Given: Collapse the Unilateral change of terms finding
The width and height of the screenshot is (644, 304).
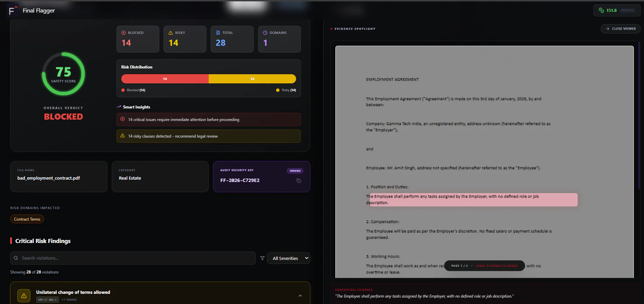Looking at the screenshot, I should coord(300,296).
